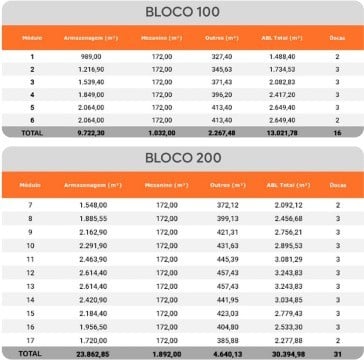Click the Docas column header in Bloco 200
364x362 pixels.
click(x=338, y=185)
